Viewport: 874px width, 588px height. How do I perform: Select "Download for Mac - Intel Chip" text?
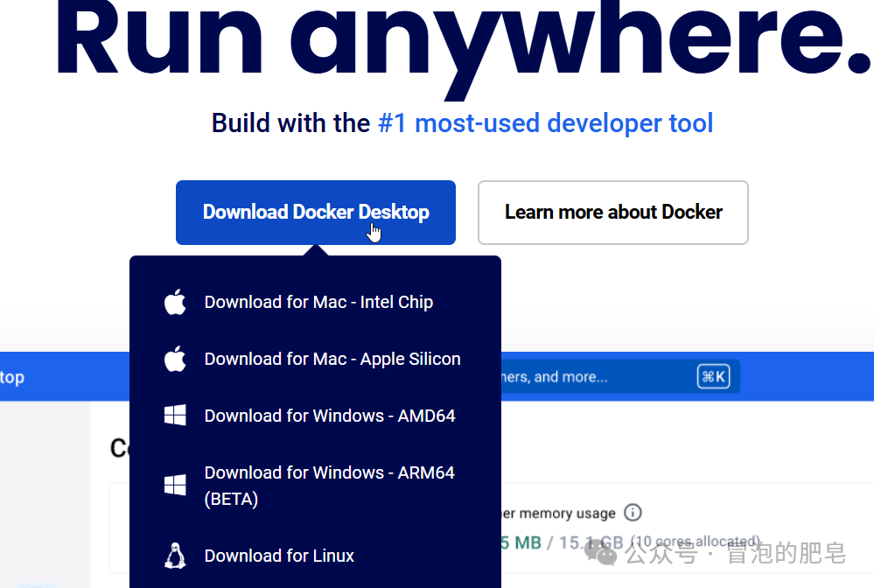[318, 303]
